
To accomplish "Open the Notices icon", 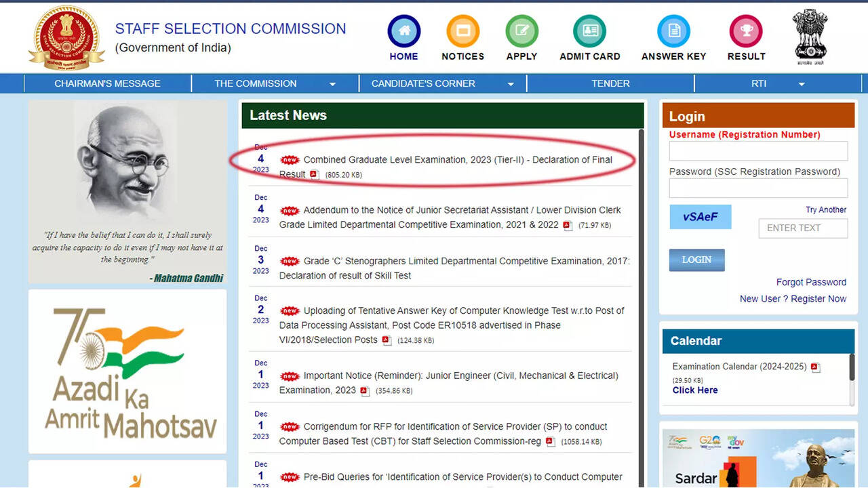I will tap(462, 31).
